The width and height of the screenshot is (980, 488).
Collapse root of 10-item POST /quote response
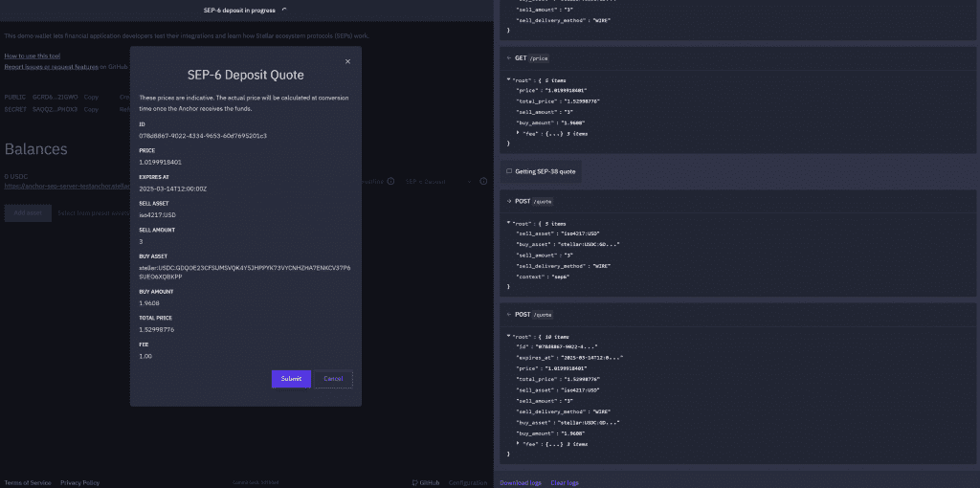[509, 336]
